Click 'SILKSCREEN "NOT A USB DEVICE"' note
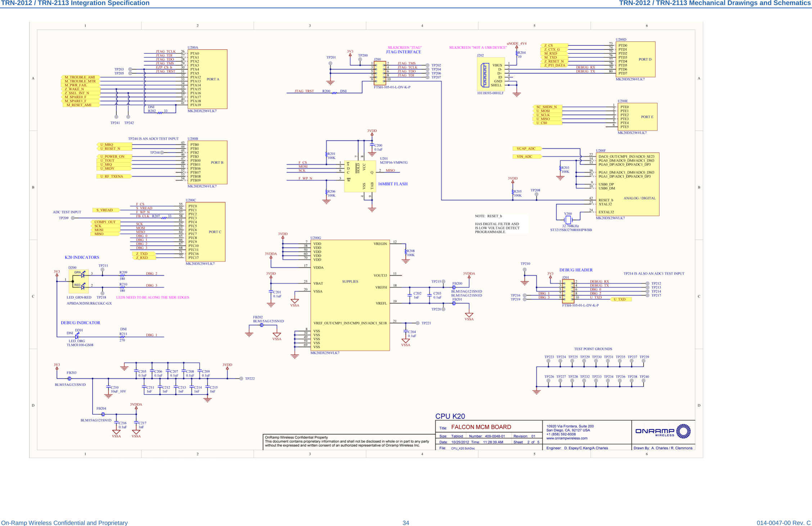This screenshot has height=526, width=812. click(x=478, y=47)
